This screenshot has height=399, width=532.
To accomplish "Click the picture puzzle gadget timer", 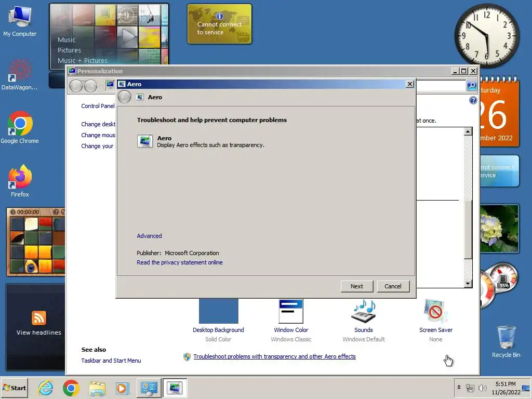I will (x=28, y=212).
